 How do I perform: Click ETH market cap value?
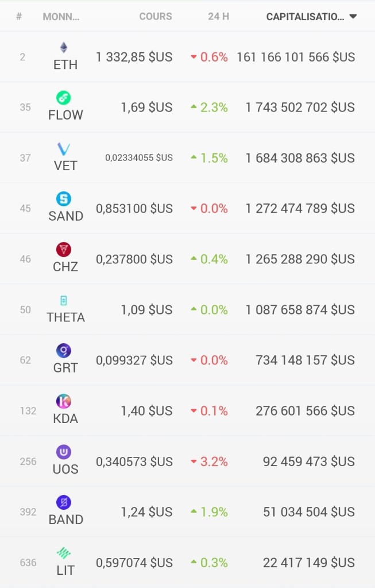coord(296,57)
